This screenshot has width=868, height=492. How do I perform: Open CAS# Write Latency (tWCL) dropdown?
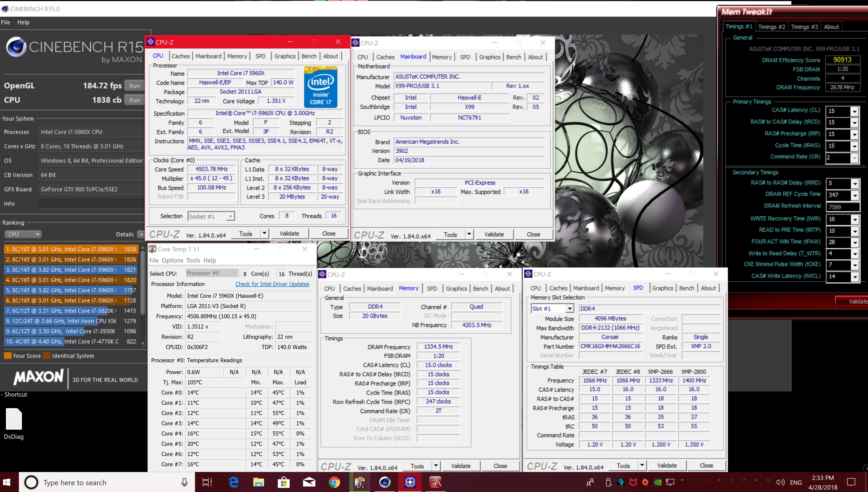tap(855, 277)
